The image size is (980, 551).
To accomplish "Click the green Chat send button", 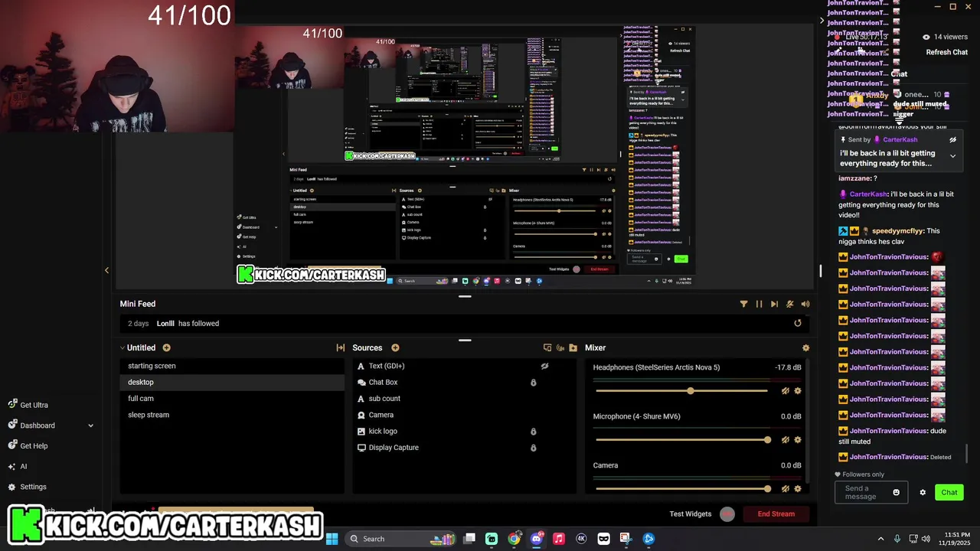I will [x=949, y=492].
